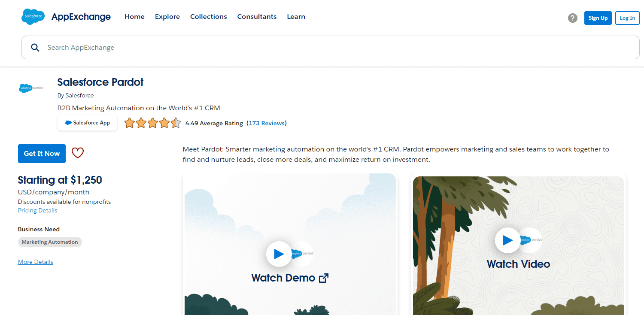Click the Business Need label

click(39, 229)
